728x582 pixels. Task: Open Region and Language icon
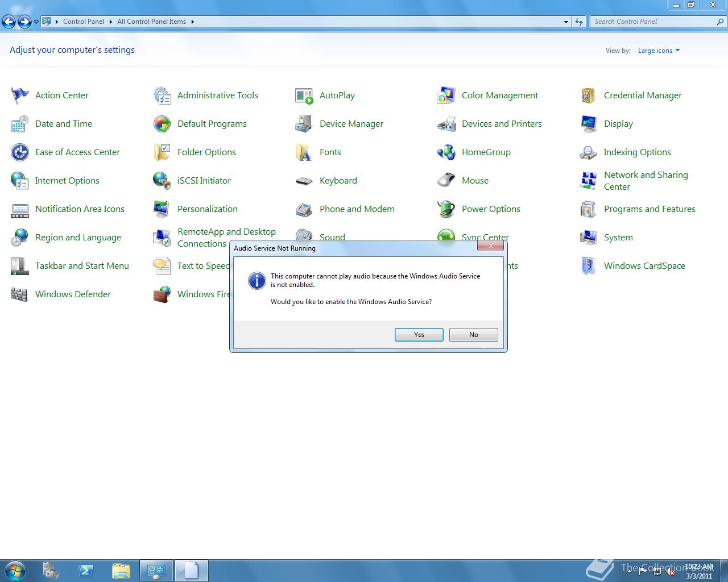[20, 238]
